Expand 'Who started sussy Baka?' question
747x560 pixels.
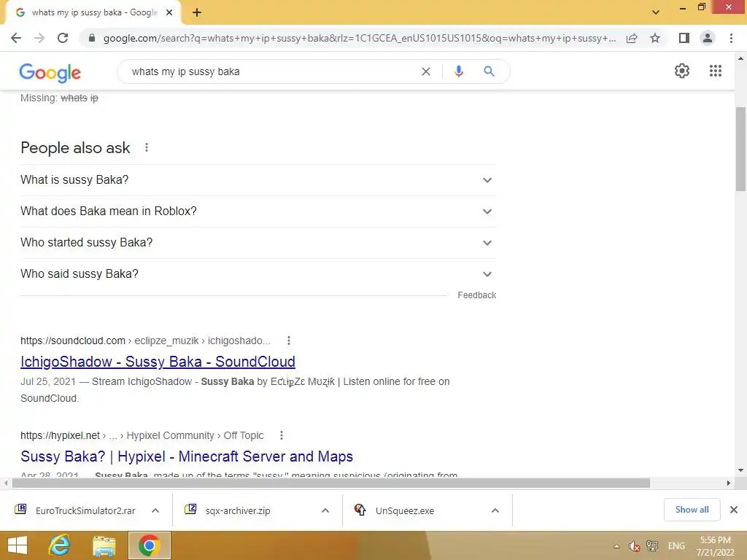[258, 243]
